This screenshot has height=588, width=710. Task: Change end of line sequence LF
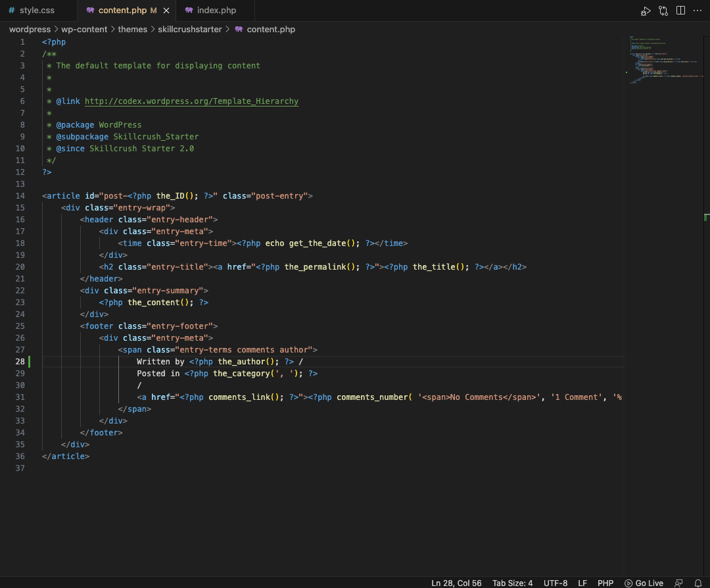click(582, 583)
